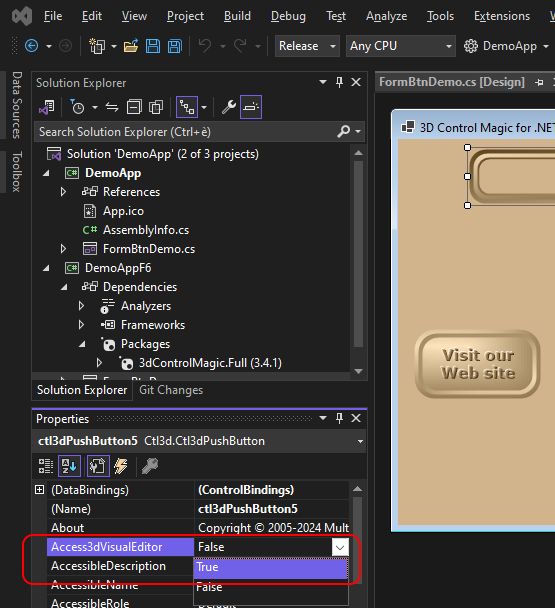The height and width of the screenshot is (608, 555).
Task: Switch Properties grid to Alphabetical sort
Action: 69,466
